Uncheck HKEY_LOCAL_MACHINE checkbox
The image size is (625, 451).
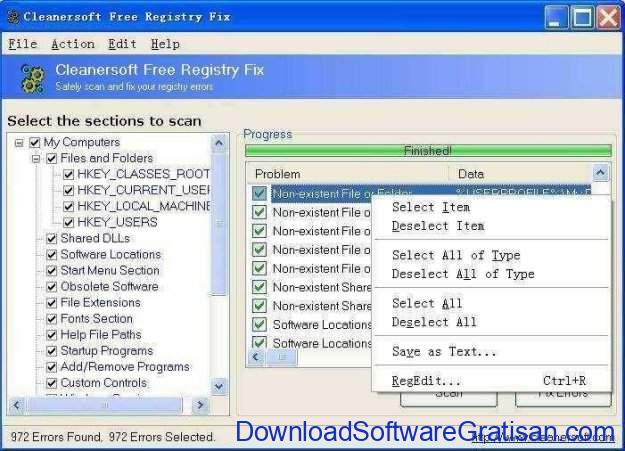69,206
